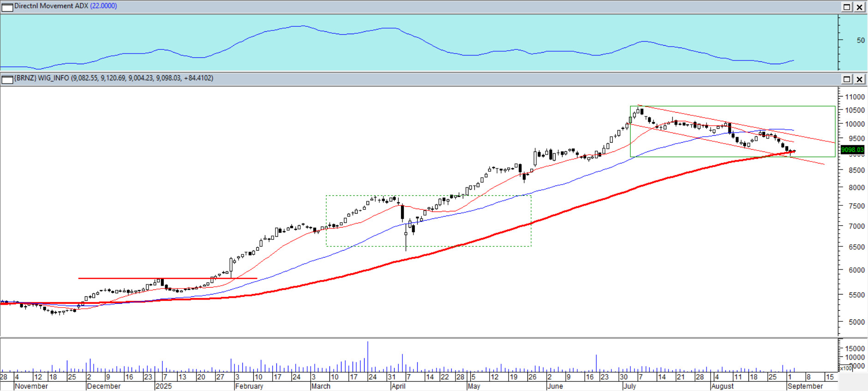
Task: Maximize the Directional Movement ADX pane
Action: coord(847,7)
